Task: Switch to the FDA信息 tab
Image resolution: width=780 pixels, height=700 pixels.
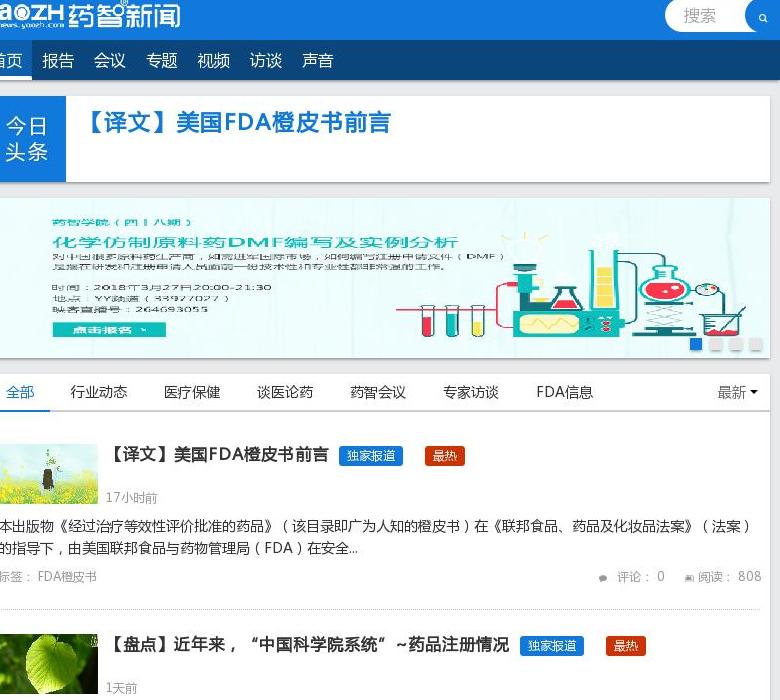Action: click(565, 392)
